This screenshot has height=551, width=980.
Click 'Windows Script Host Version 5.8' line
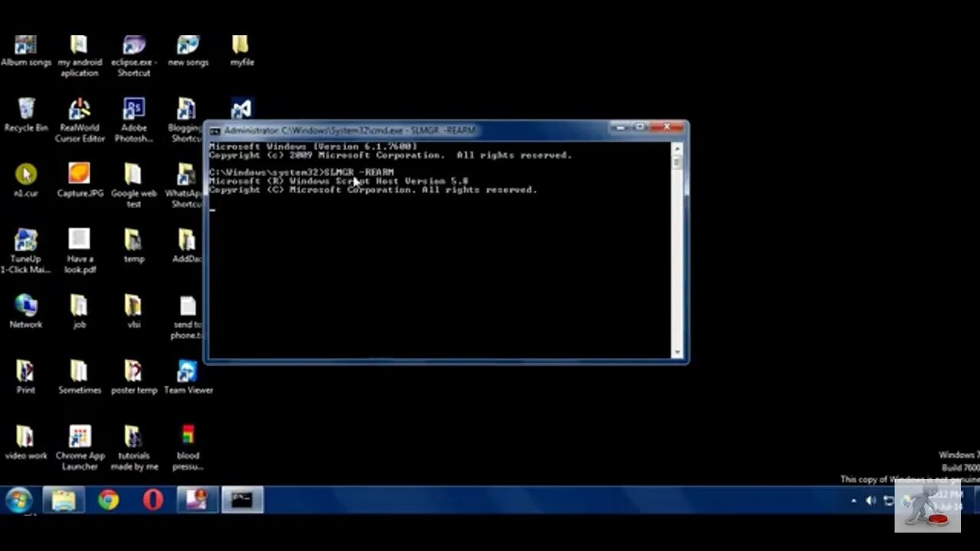(x=338, y=181)
